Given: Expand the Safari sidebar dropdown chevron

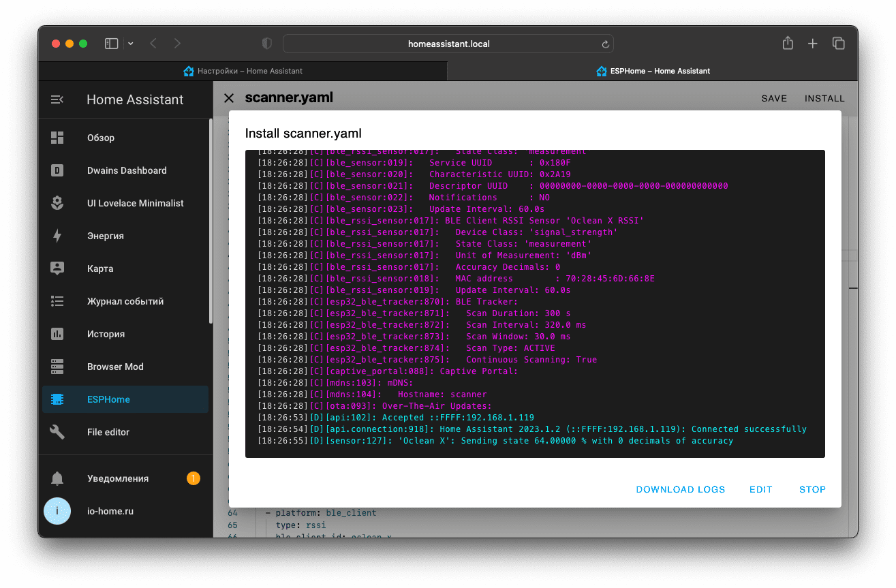Looking at the screenshot, I should click(131, 44).
